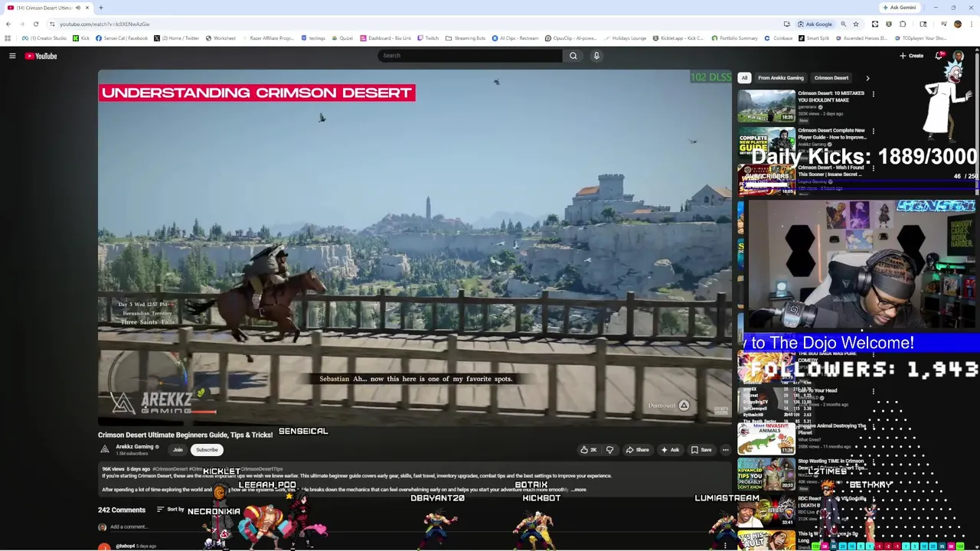Open the Sort by comments dropdown

coord(171,510)
